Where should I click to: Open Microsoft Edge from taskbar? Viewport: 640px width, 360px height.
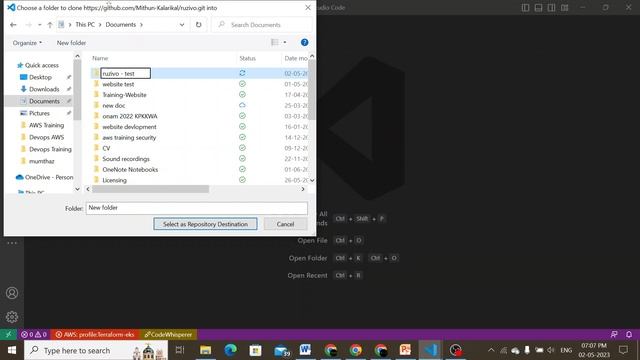[231, 350]
